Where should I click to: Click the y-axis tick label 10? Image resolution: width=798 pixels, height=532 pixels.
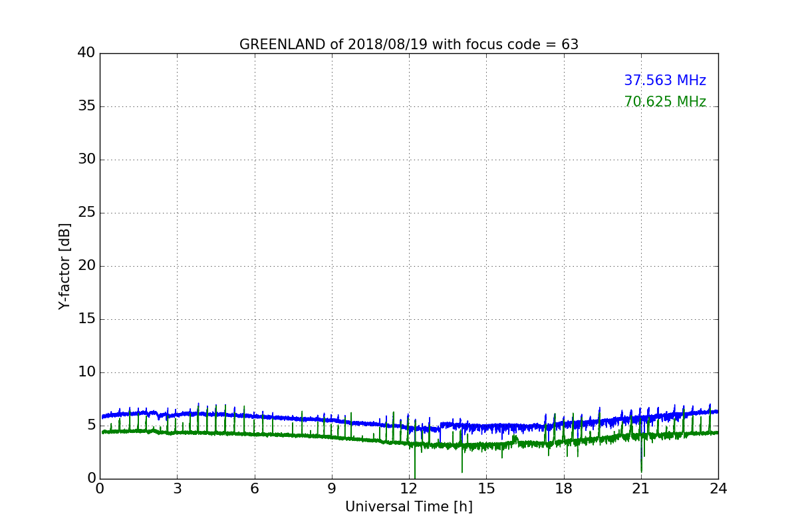click(x=86, y=372)
